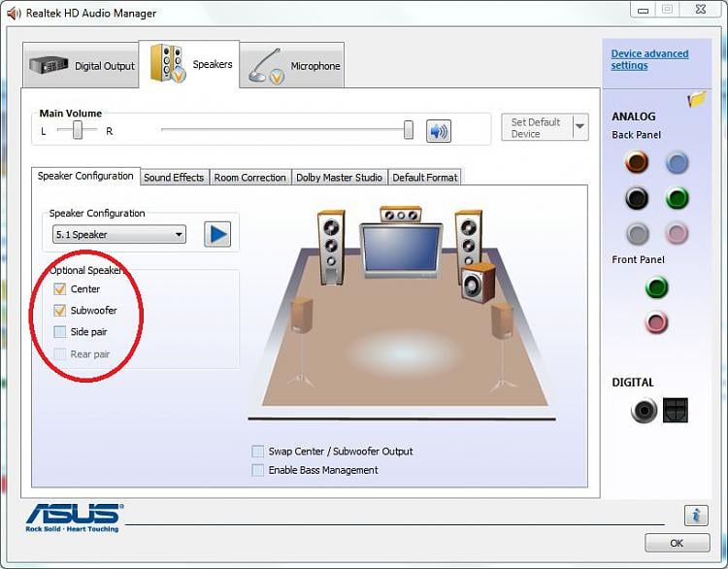This screenshot has width=728, height=569.
Task: Uncheck the Center optional speaker
Action: [60, 289]
